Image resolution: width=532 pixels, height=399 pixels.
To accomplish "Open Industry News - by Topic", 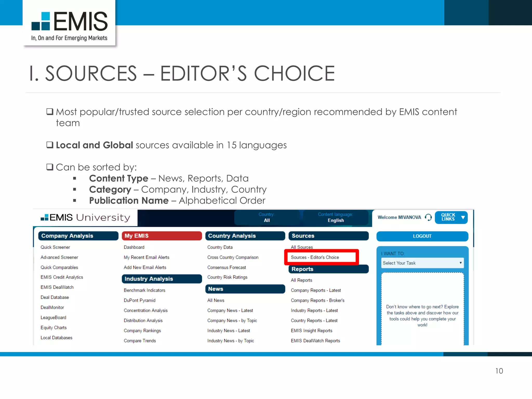I will click(231, 341).
